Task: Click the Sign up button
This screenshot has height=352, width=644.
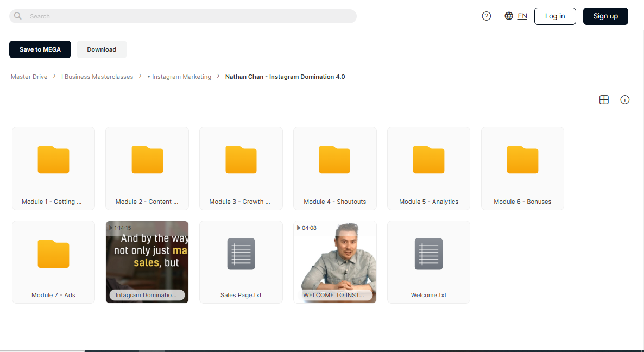Action: [x=605, y=16]
